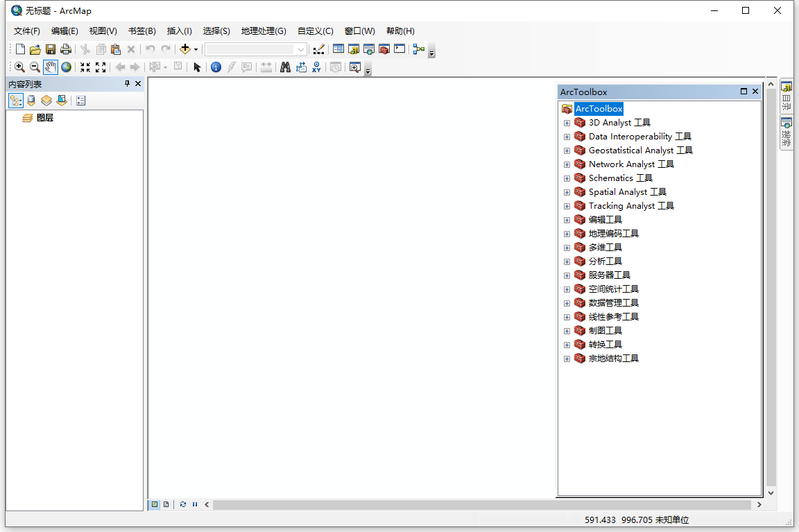Select the Zoom Out magnifier tool
Viewport: 799px width, 532px height.
click(35, 67)
